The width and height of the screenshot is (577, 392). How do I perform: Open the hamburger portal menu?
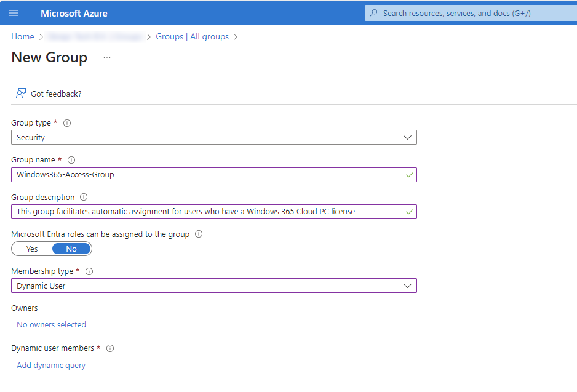point(14,13)
